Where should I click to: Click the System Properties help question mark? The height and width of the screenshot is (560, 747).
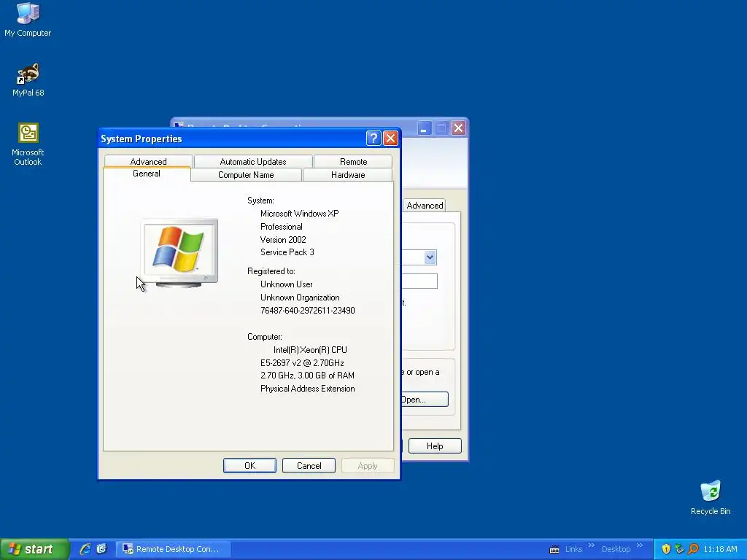point(373,138)
